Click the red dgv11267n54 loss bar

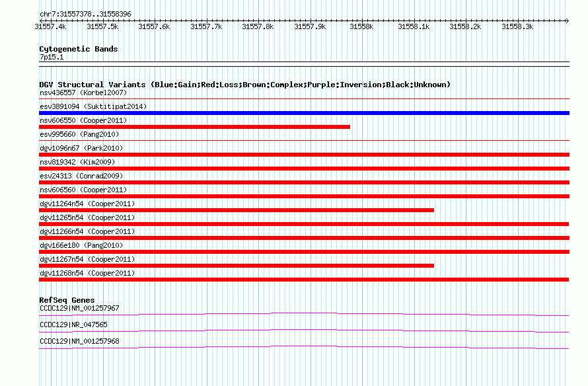[237, 266]
